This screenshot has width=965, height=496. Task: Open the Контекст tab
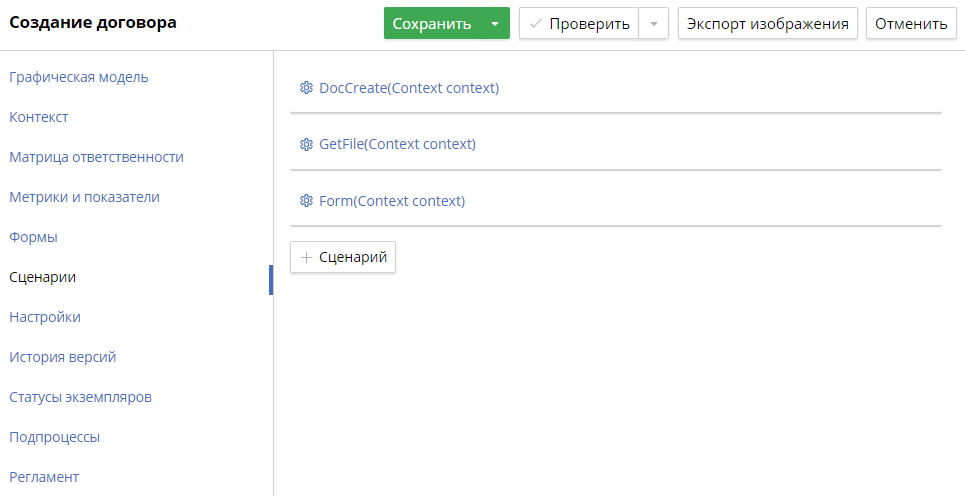coord(39,117)
